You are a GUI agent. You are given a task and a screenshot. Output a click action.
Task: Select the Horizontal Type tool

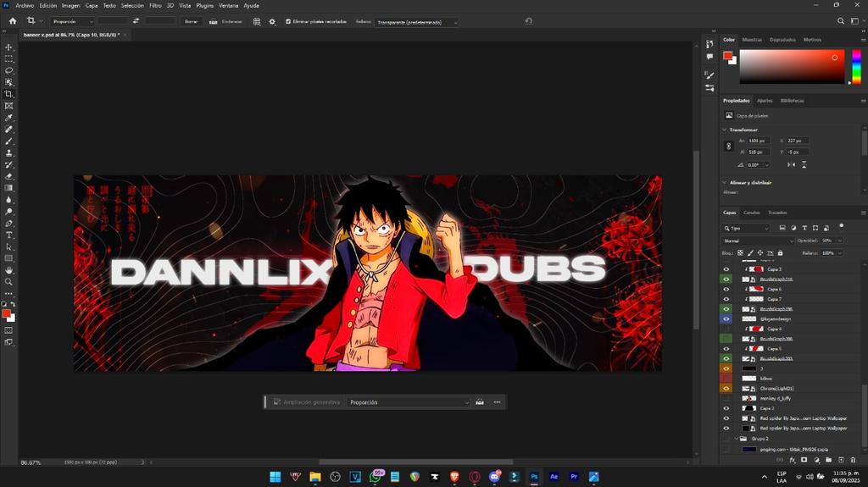click(x=8, y=235)
